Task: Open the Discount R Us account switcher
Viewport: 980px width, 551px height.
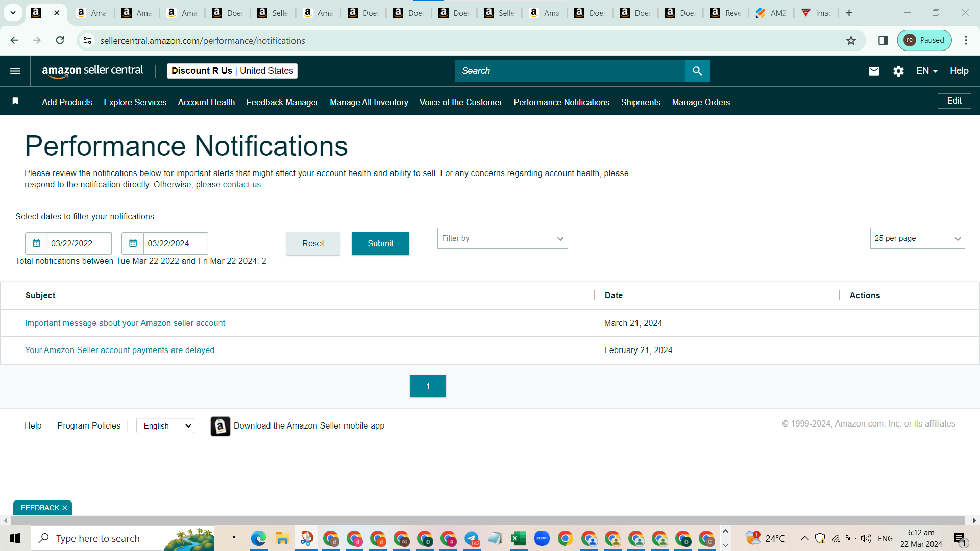Action: click(232, 71)
